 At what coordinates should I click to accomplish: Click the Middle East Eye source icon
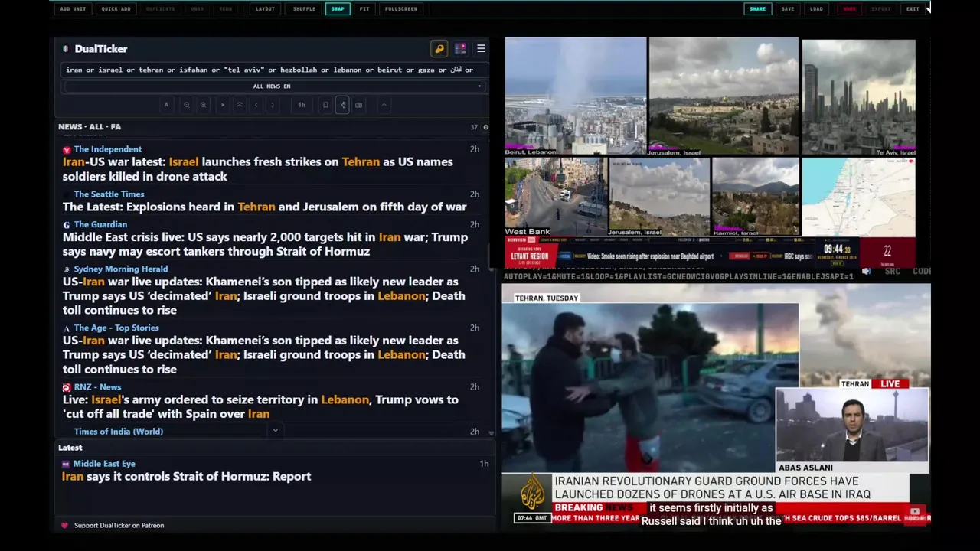point(66,465)
